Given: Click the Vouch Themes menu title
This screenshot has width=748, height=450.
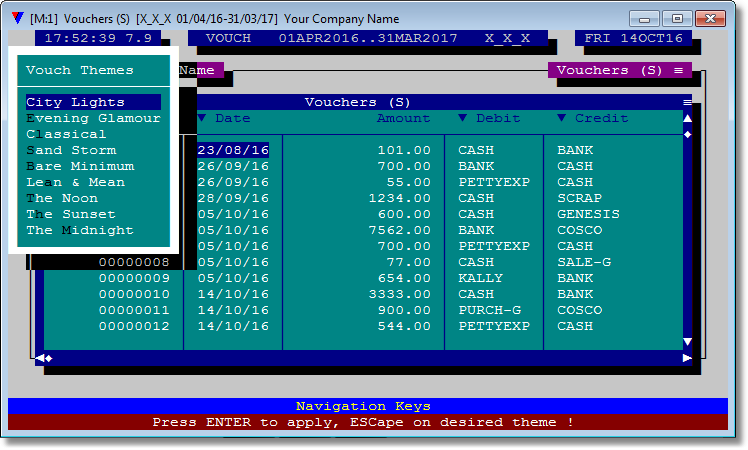Looking at the screenshot, I should (80, 70).
